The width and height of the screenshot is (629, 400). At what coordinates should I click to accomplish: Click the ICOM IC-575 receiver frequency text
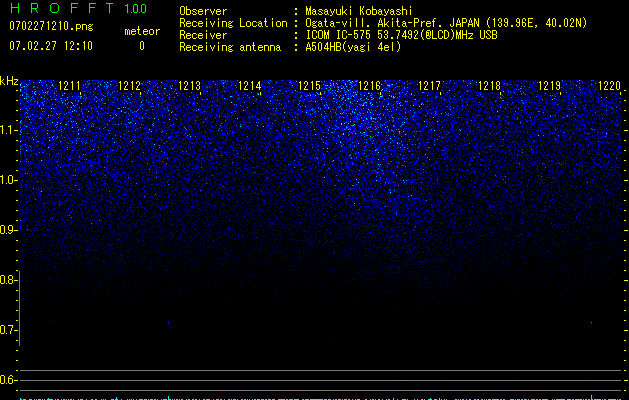pos(401,35)
